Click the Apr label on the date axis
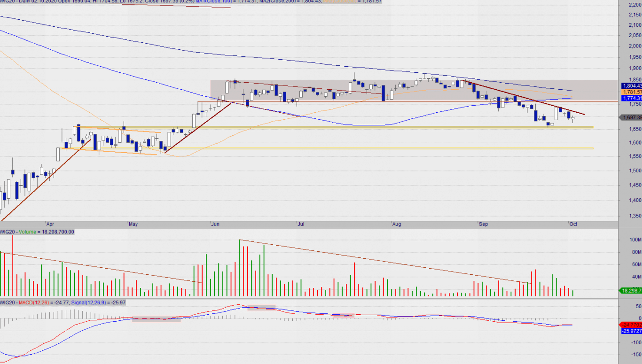 (50, 224)
